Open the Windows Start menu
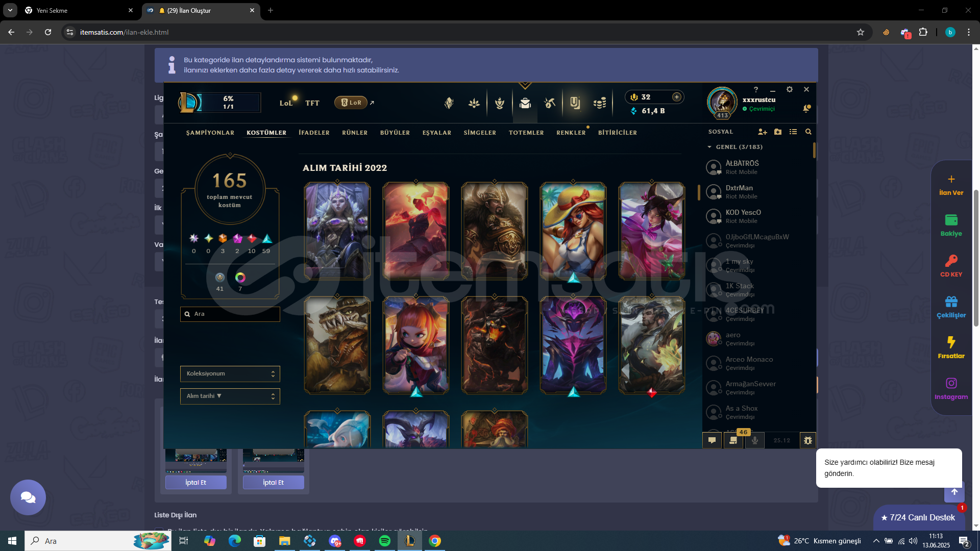Viewport: 980px width, 551px height. (12, 541)
